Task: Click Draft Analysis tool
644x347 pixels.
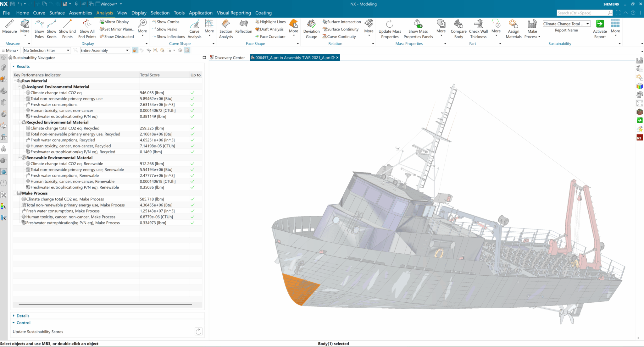Action: pos(269,29)
